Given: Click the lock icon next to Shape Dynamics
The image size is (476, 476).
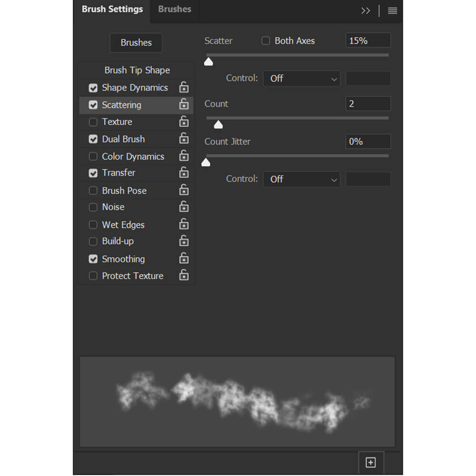Looking at the screenshot, I should click(184, 87).
